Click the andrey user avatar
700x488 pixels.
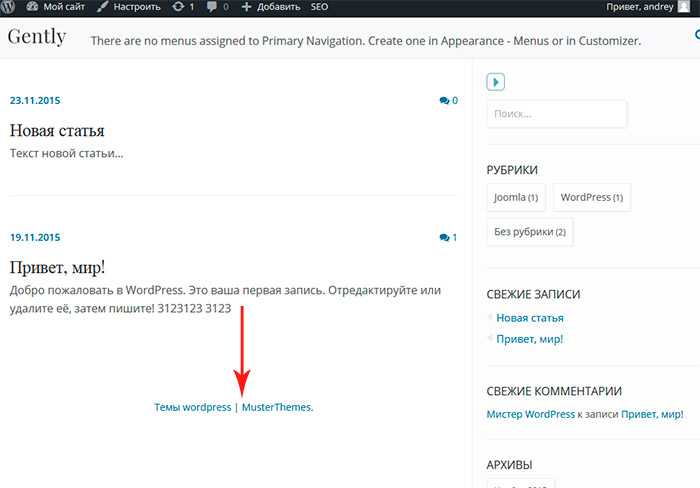pos(684,6)
